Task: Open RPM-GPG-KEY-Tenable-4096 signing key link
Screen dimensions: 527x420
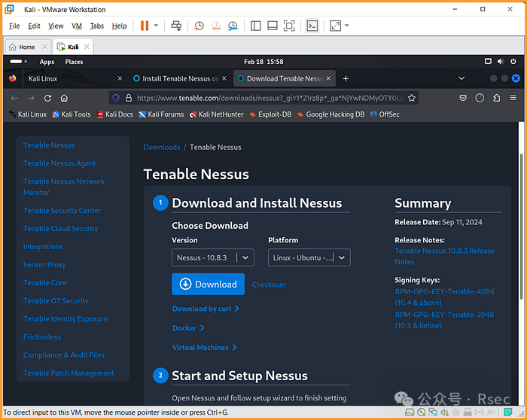Action: tap(444, 297)
